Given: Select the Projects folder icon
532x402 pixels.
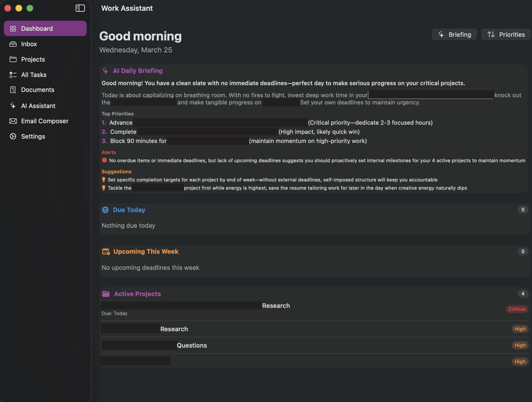Looking at the screenshot, I should pyautogui.click(x=13, y=59).
